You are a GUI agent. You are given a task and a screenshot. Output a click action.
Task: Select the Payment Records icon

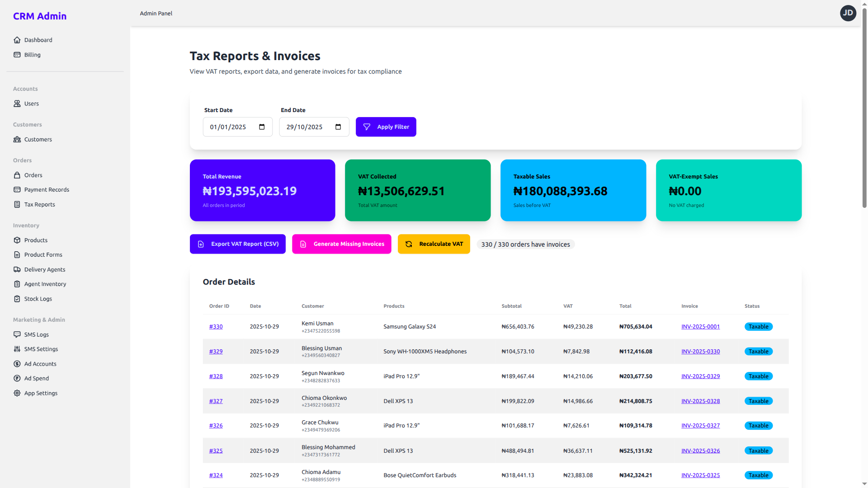pos(17,189)
